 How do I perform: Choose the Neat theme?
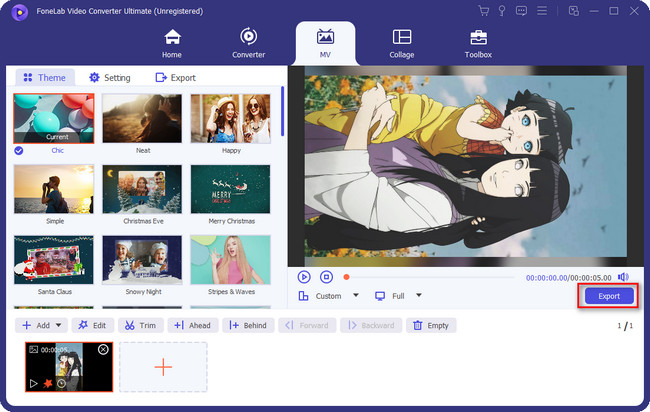142,119
